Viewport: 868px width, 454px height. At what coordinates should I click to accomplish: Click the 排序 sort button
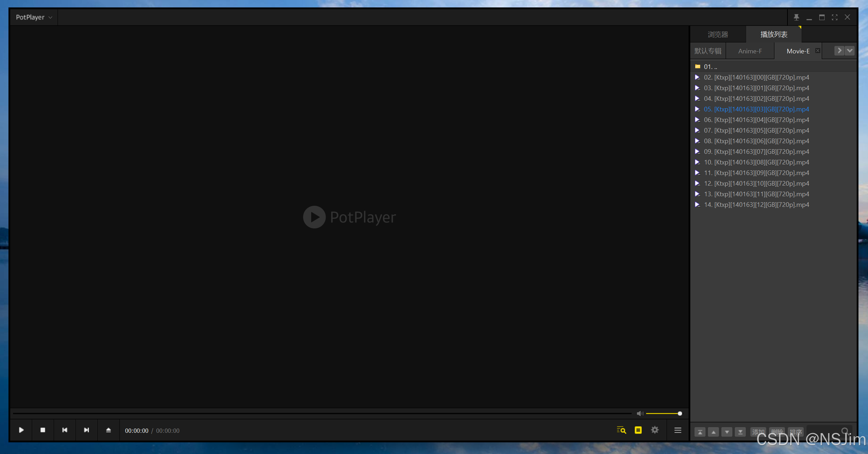click(x=796, y=432)
